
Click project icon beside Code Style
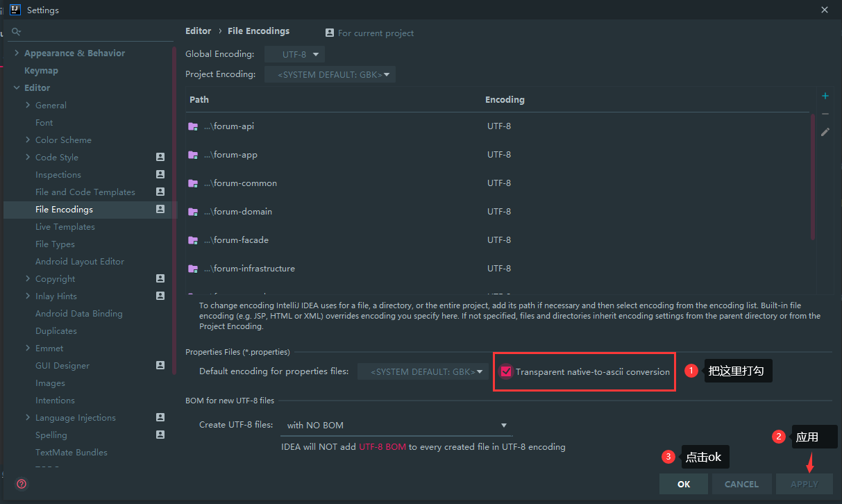click(x=160, y=158)
